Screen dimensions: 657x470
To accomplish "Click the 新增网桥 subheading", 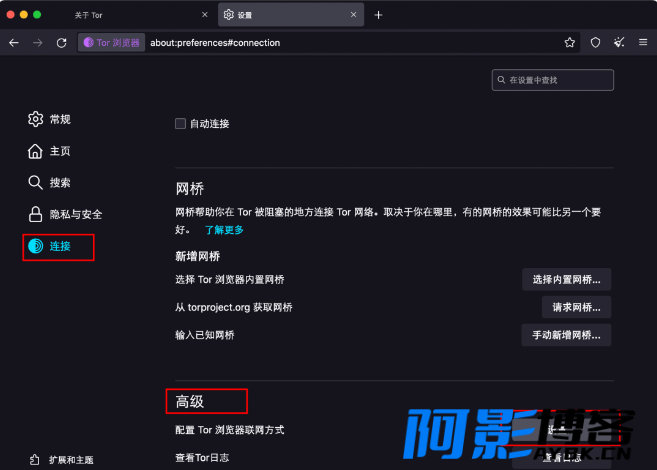I will (x=197, y=256).
